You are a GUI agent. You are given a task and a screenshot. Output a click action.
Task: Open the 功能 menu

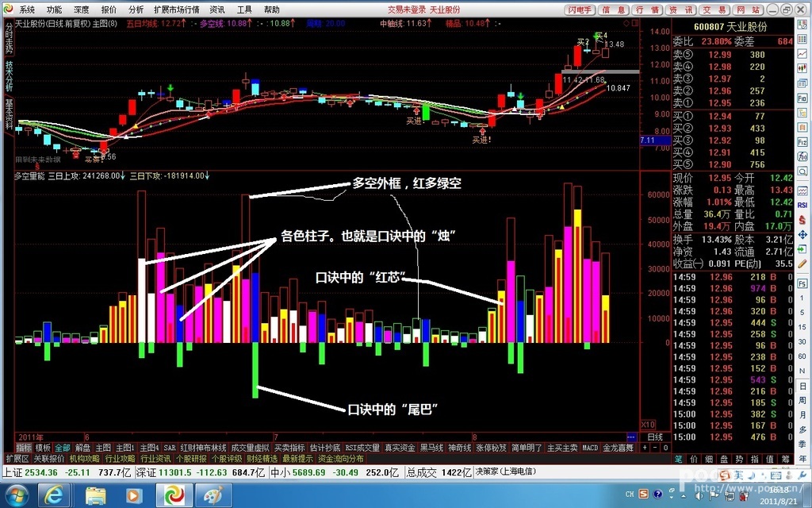coord(54,10)
